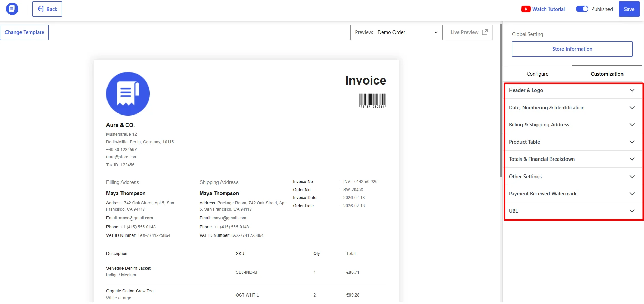Open the Live Preview button
This screenshot has height=304, width=644.
coord(469,32)
